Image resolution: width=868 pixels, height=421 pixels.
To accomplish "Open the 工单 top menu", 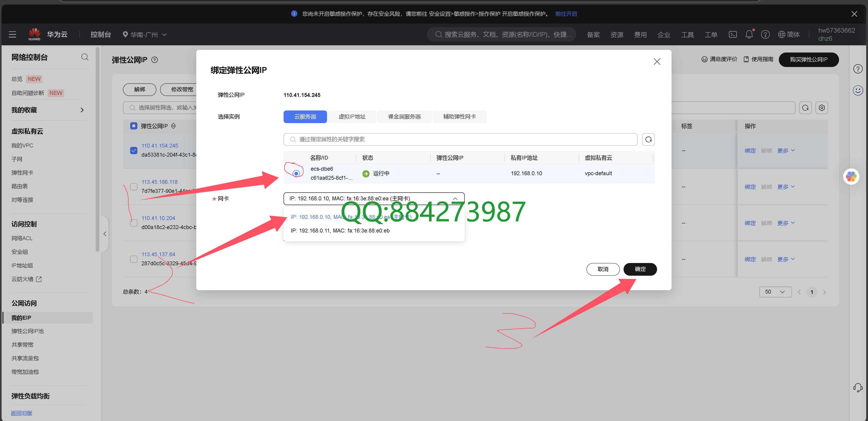I will pyautogui.click(x=711, y=34).
